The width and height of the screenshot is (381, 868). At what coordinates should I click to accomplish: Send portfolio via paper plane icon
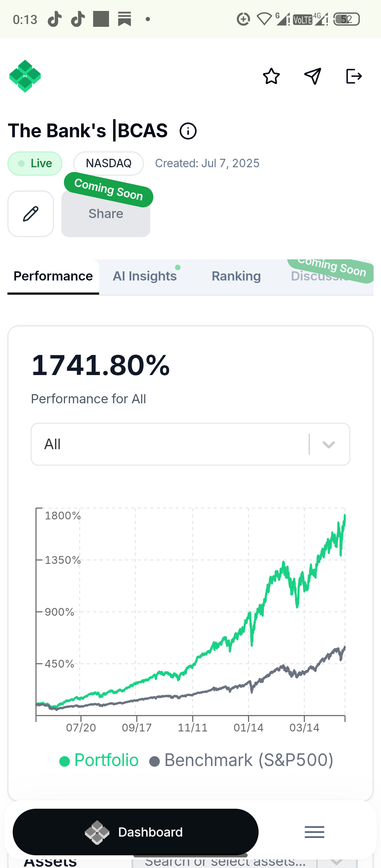[313, 76]
